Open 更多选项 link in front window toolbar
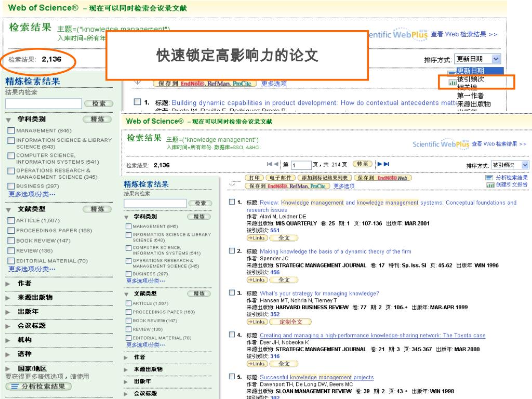The height and width of the screenshot is (399, 532). click(344, 186)
